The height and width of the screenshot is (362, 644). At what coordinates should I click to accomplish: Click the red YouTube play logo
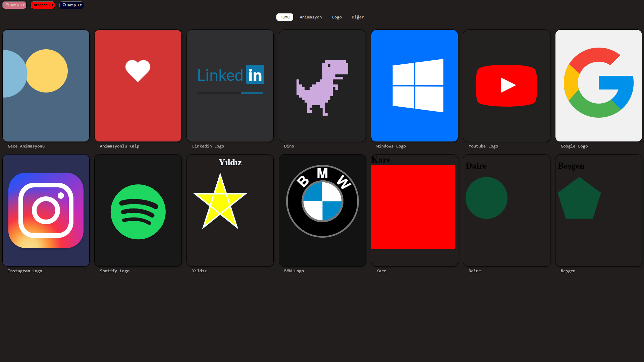click(x=506, y=85)
